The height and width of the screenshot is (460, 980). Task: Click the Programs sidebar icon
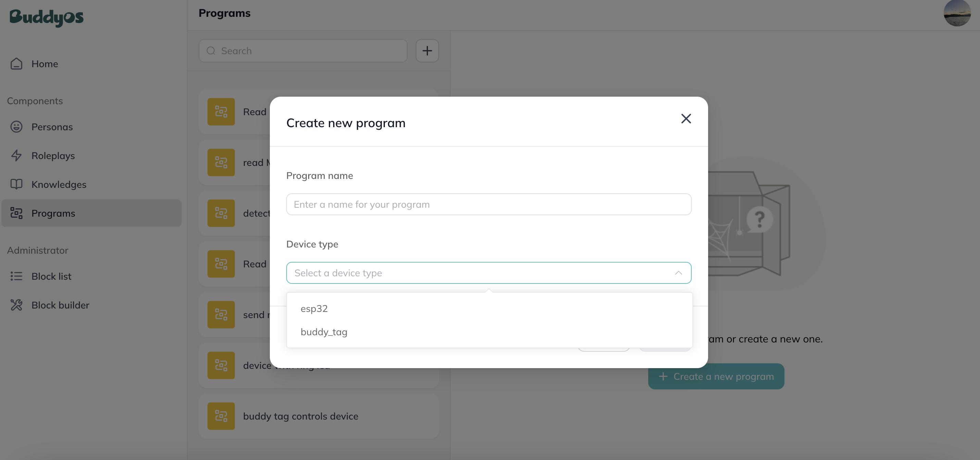click(x=16, y=213)
